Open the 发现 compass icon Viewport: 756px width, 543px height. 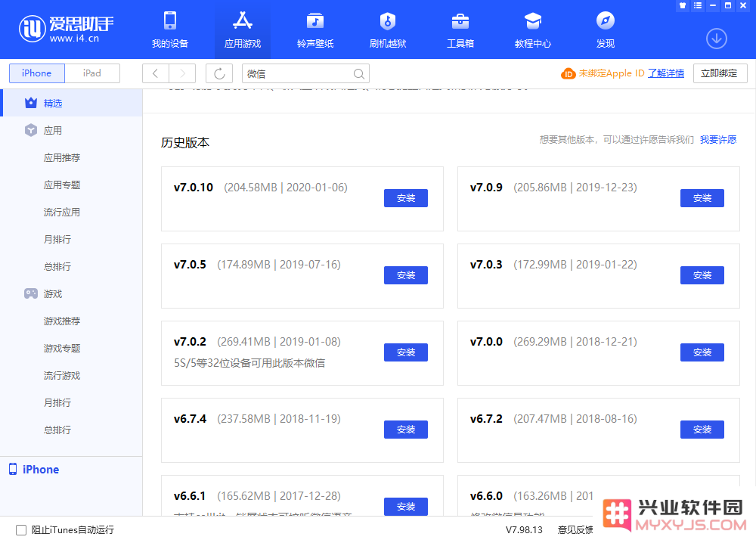tap(606, 21)
